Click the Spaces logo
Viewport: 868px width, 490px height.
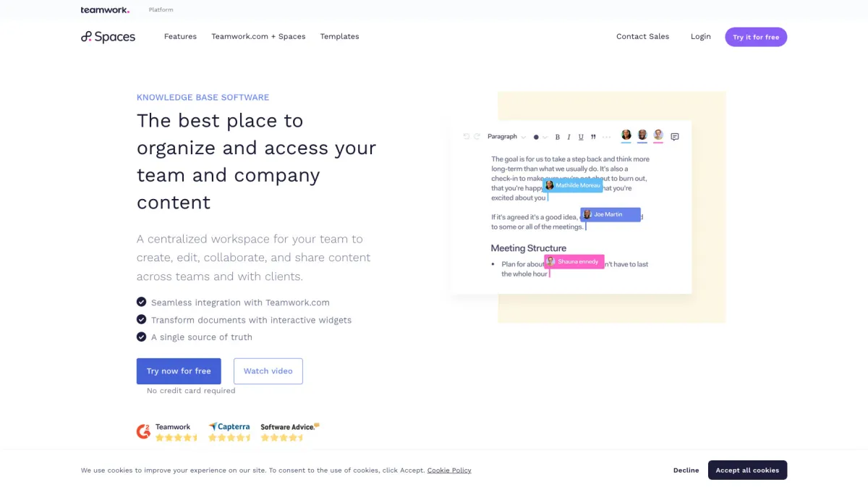tap(108, 37)
